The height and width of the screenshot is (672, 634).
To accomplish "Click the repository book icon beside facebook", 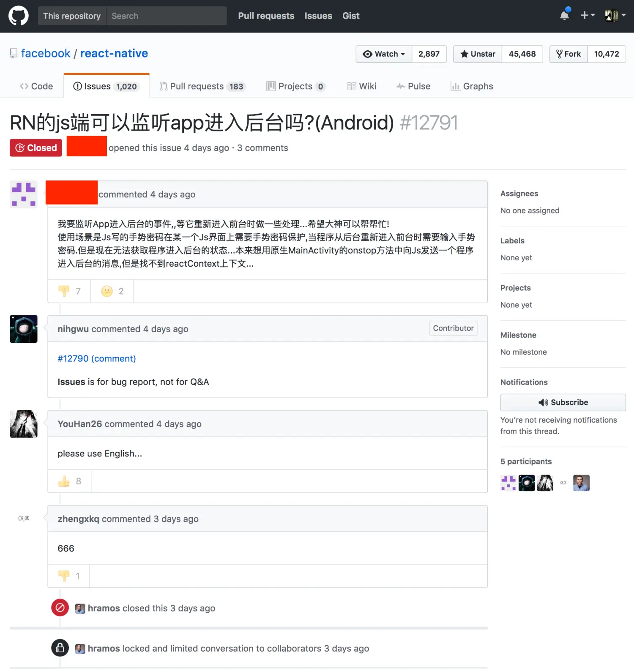I will [x=14, y=53].
